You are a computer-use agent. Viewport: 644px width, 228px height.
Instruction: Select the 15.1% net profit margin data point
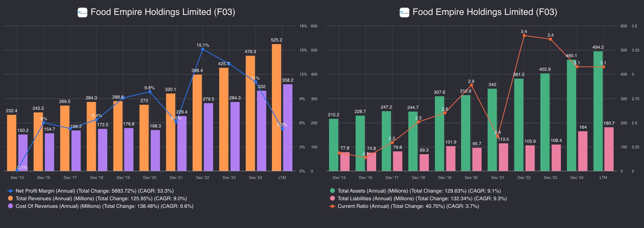pyautogui.click(x=203, y=50)
